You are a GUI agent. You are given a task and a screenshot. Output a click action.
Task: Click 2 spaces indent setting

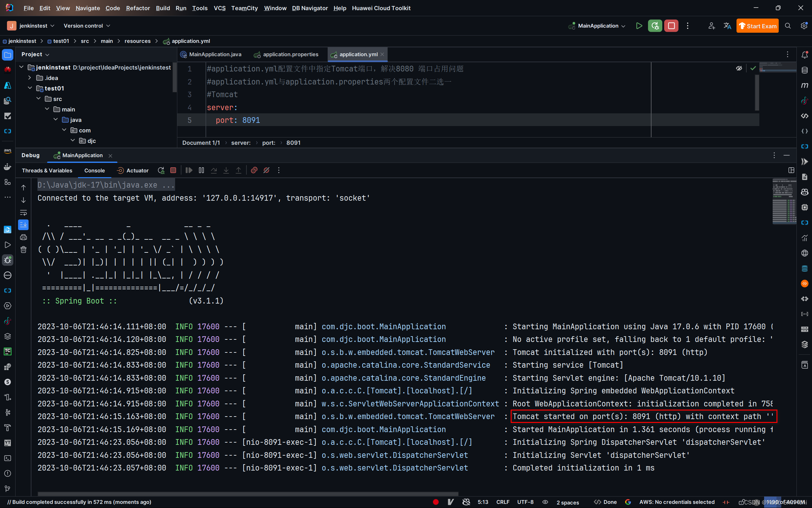coord(568,502)
